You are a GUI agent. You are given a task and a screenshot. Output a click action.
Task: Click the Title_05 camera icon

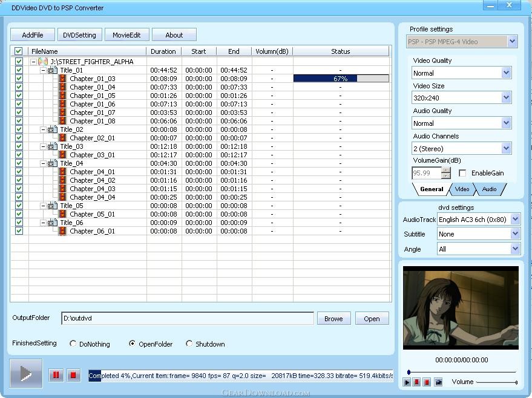pos(53,206)
